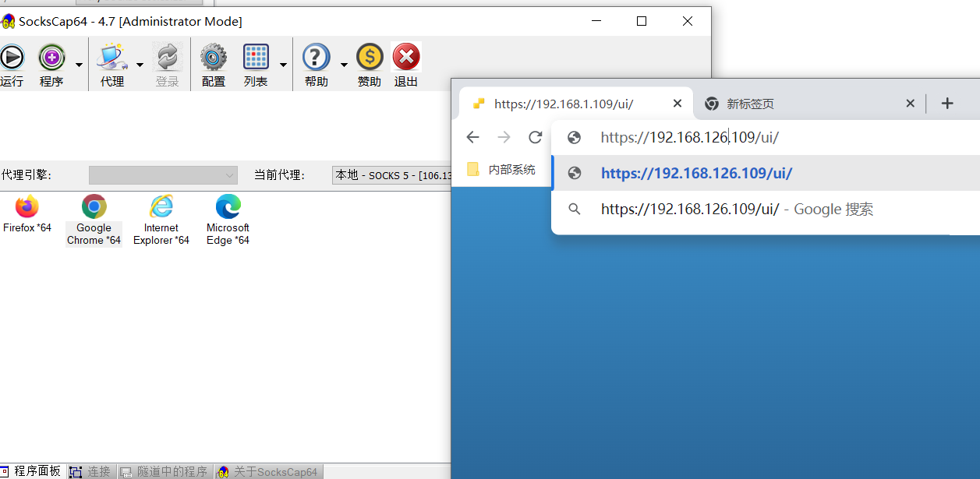Open the Help (帮助) icon
This screenshot has height=479, width=980.
point(316,58)
